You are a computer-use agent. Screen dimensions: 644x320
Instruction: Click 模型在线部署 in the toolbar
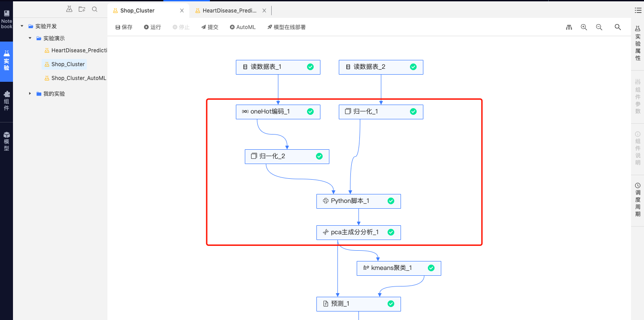[286, 27]
